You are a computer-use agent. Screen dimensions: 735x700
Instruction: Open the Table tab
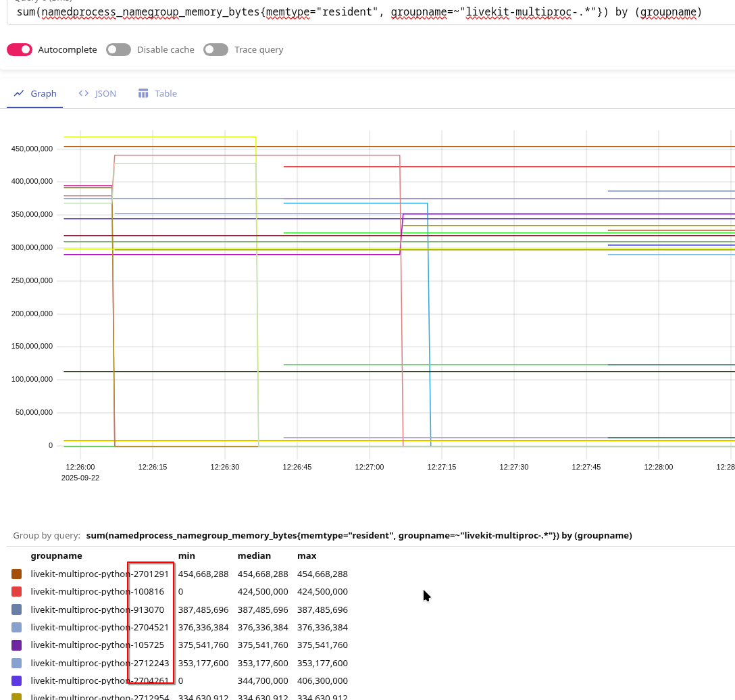(x=157, y=93)
